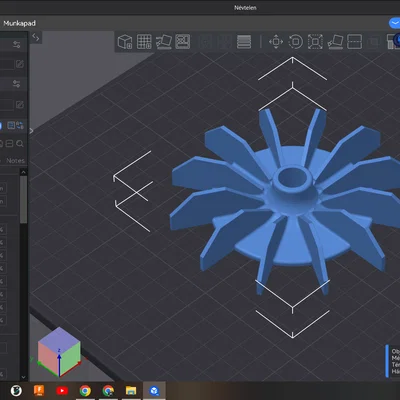
Task: Activate the Scale tool
Action: coord(315,42)
